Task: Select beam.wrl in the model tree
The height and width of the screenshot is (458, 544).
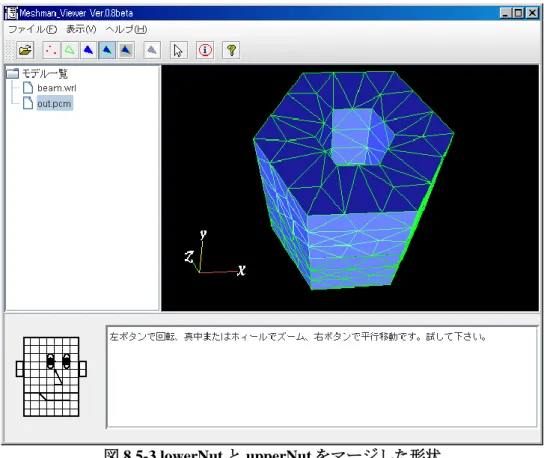Action: tap(57, 88)
